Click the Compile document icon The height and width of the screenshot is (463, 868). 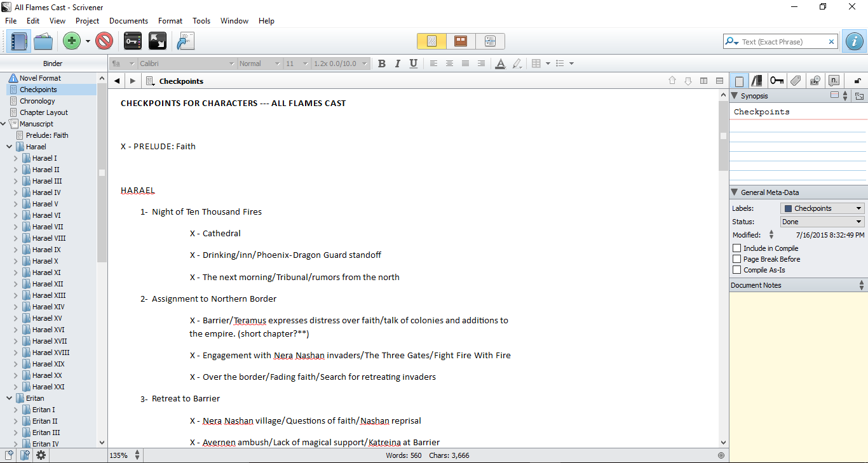(x=185, y=41)
